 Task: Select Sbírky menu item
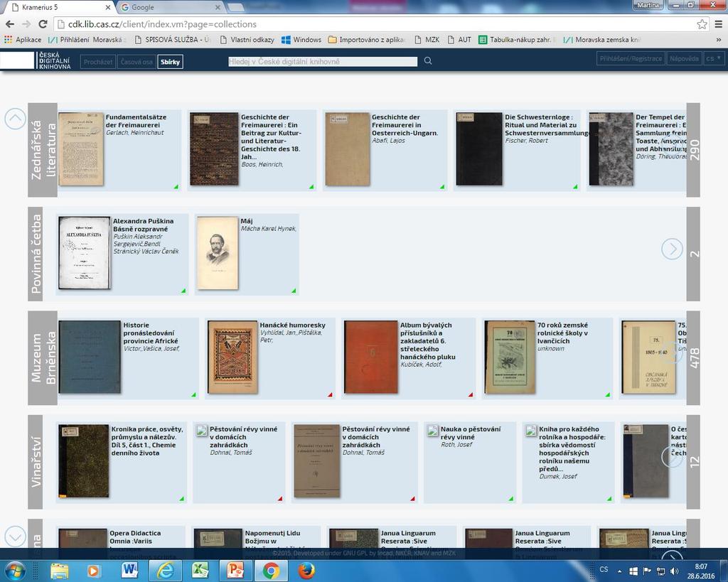pyautogui.click(x=170, y=62)
